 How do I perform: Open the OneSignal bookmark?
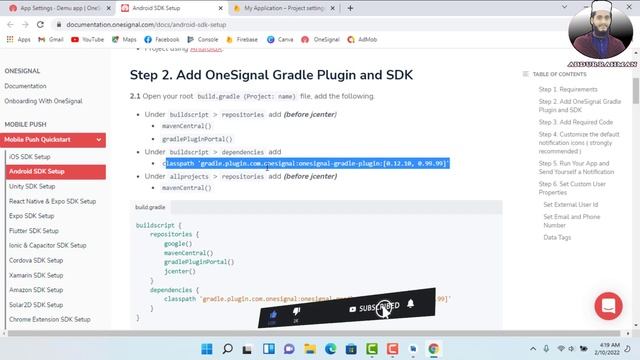320,40
